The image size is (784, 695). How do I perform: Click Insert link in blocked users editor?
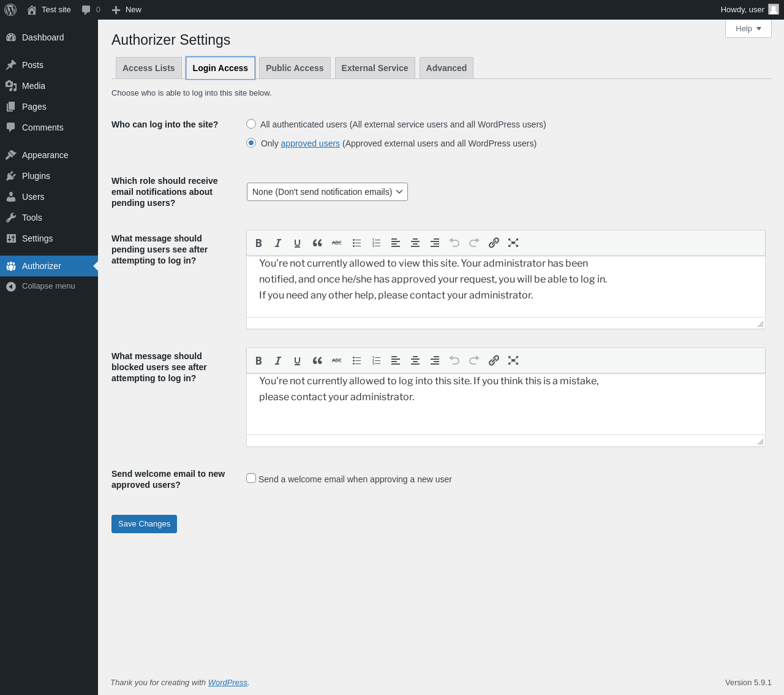tap(494, 361)
